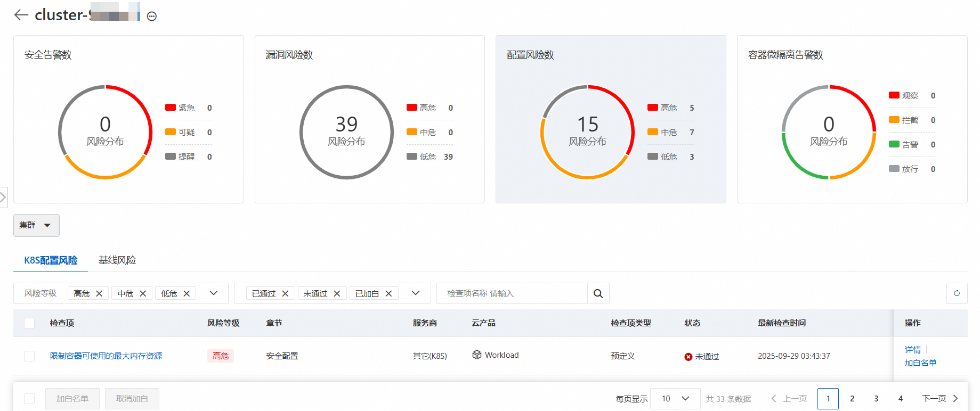
Task: Switch to the K8S配置风险 tab
Action: pos(51,260)
